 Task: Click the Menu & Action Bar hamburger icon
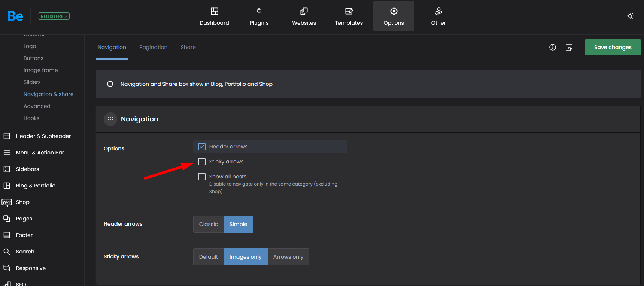(x=7, y=153)
